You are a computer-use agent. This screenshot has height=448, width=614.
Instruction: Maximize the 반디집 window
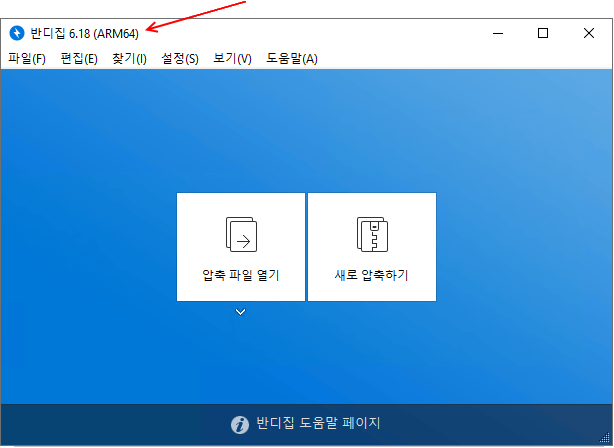pyautogui.click(x=543, y=33)
